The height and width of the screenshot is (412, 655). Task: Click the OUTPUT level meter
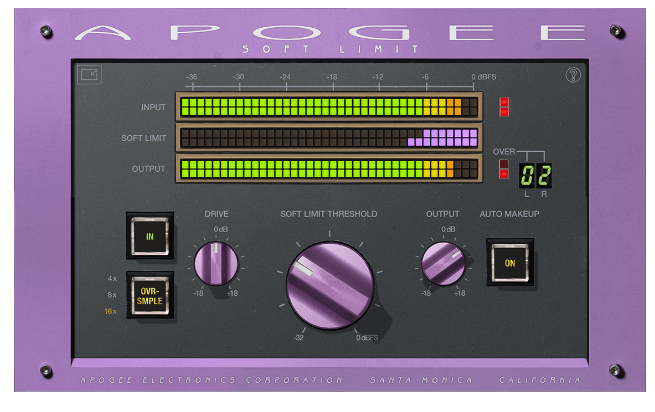pyautogui.click(x=329, y=169)
